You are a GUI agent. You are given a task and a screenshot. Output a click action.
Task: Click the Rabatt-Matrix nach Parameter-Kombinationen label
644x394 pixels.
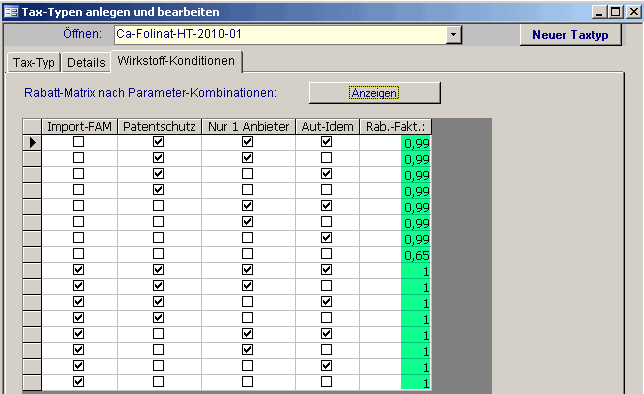(x=150, y=93)
